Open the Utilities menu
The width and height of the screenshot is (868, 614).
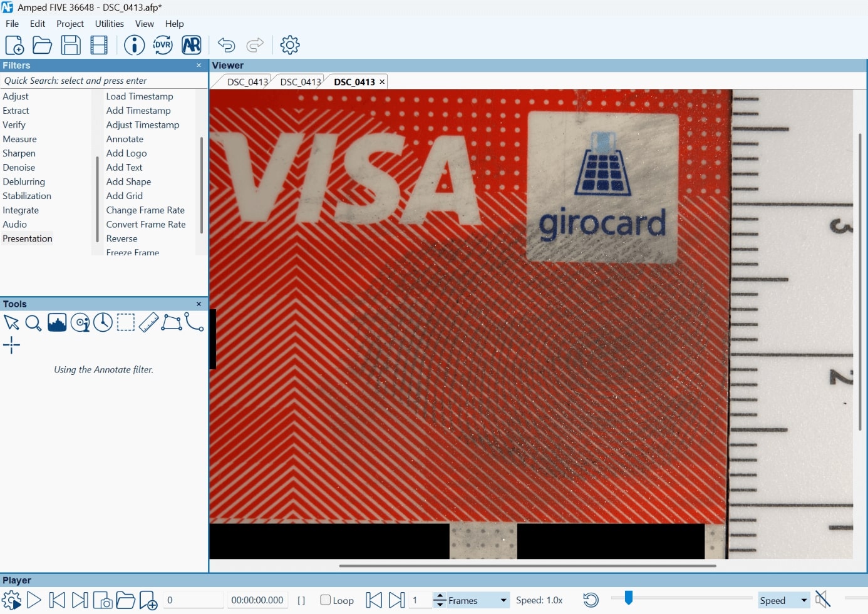tap(110, 24)
